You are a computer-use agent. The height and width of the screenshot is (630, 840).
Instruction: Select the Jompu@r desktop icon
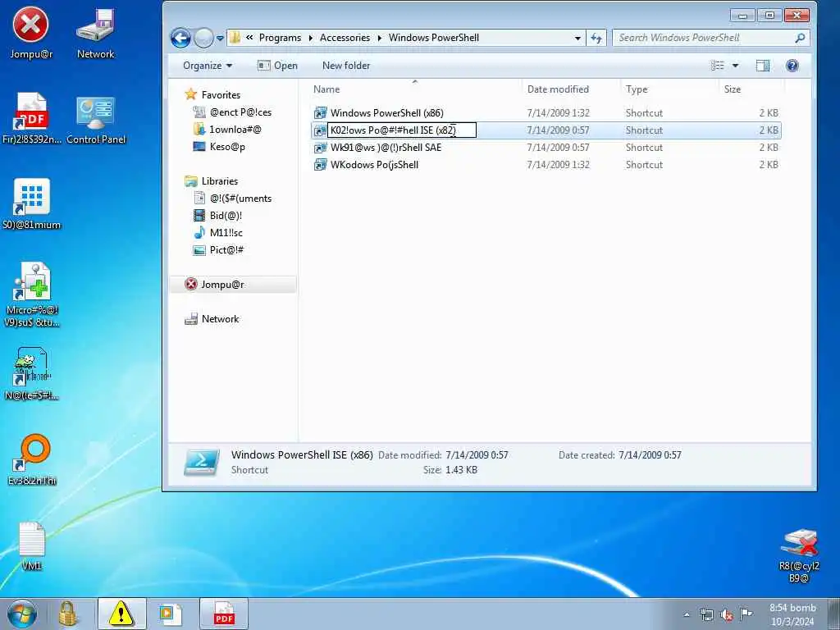click(30, 33)
